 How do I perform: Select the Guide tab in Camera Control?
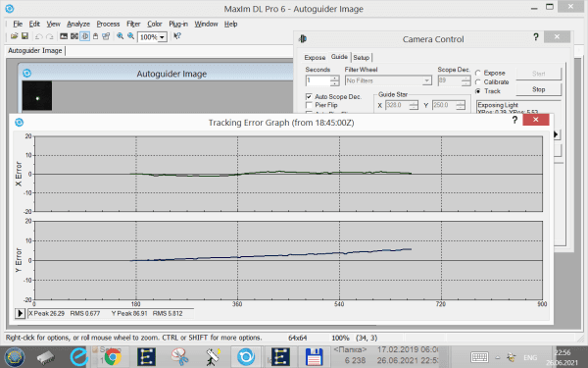tap(339, 57)
